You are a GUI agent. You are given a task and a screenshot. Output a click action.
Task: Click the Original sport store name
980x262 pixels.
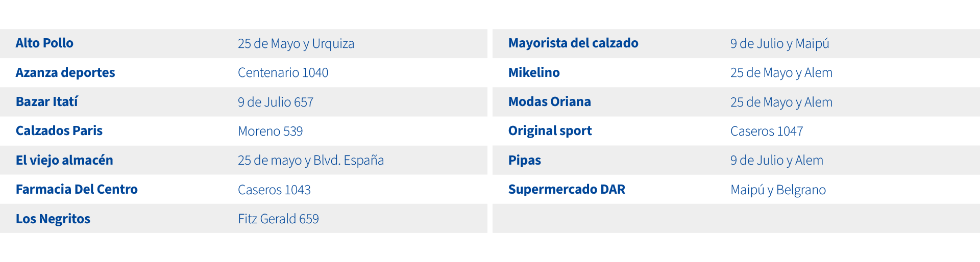pyautogui.click(x=550, y=131)
